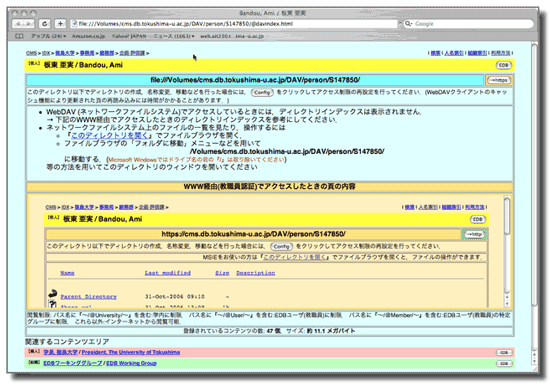This screenshot has width=550, height=384.
Task: Open President, The University of Tokushima link
Action: coord(131,352)
